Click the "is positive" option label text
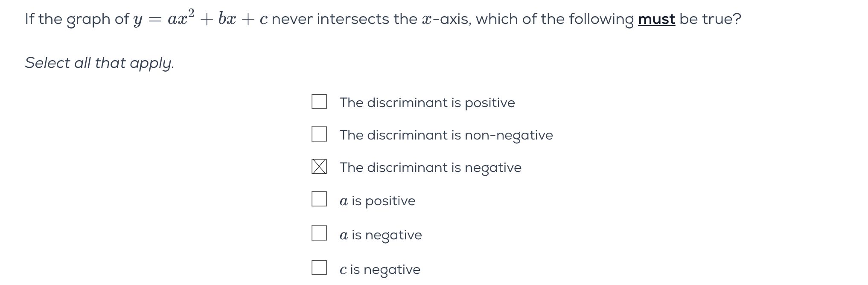Screen dimensions: 868x285 (383, 201)
